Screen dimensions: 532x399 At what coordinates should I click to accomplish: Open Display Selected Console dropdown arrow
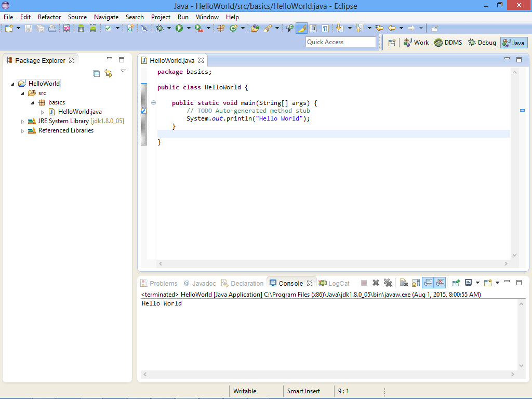pyautogui.click(x=477, y=283)
